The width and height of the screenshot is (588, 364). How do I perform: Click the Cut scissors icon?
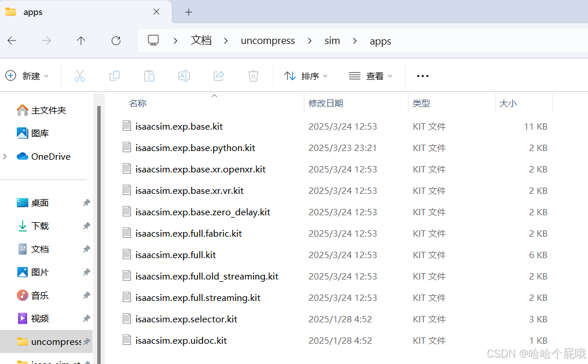[x=80, y=76]
